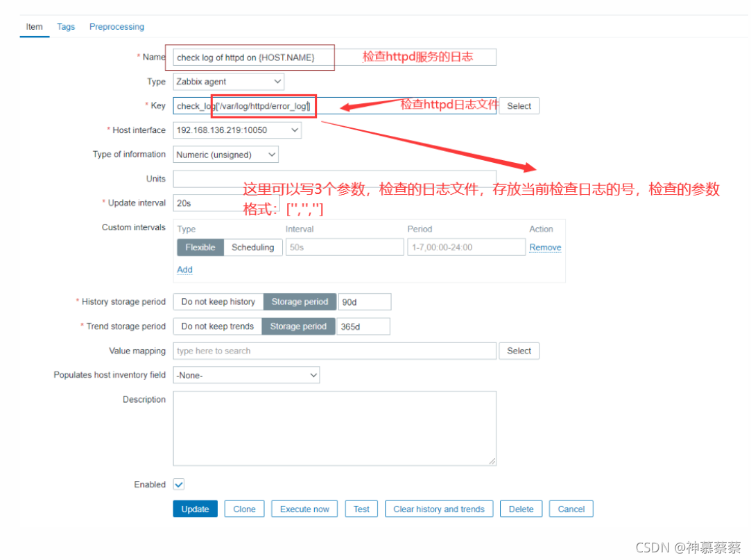The image size is (751, 560).
Task: Click the Execute now button
Action: coord(304,509)
